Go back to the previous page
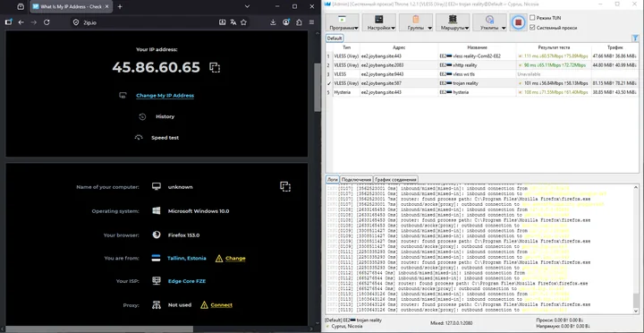Screen dimensions: 644x333 (x=21, y=22)
